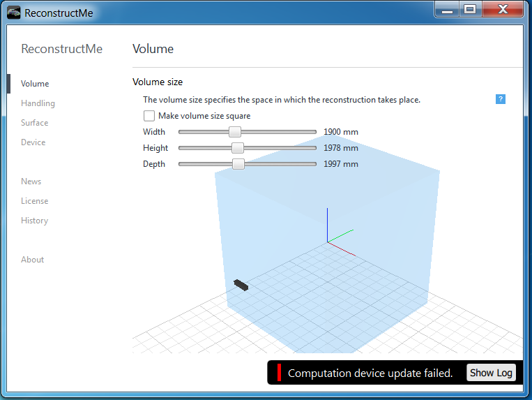This screenshot has height=400, width=532.
Task: Click the blue help question mark icon
Action: click(501, 99)
